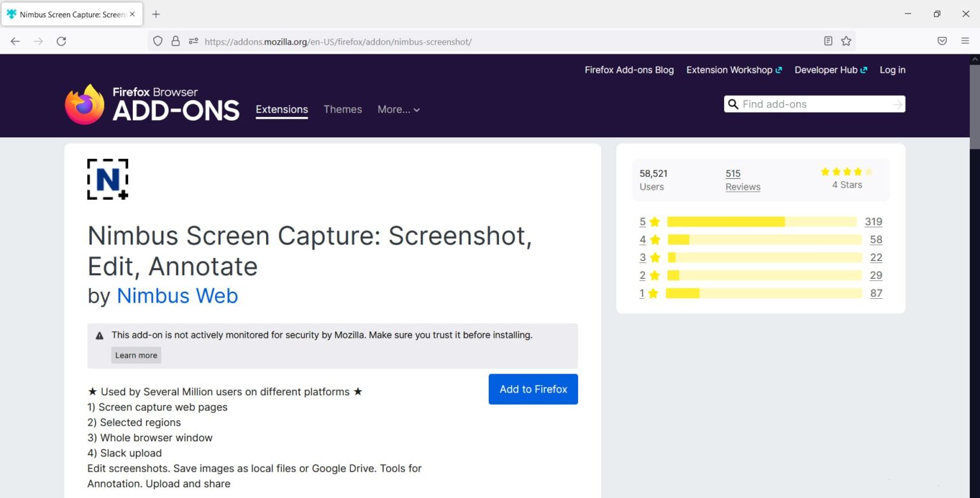Viewport: 980px width, 498px height.
Task: Click the Add to Firefox button
Action: (533, 389)
